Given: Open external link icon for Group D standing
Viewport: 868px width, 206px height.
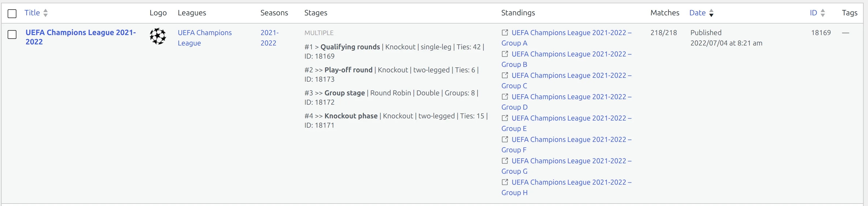Looking at the screenshot, I should click(505, 97).
